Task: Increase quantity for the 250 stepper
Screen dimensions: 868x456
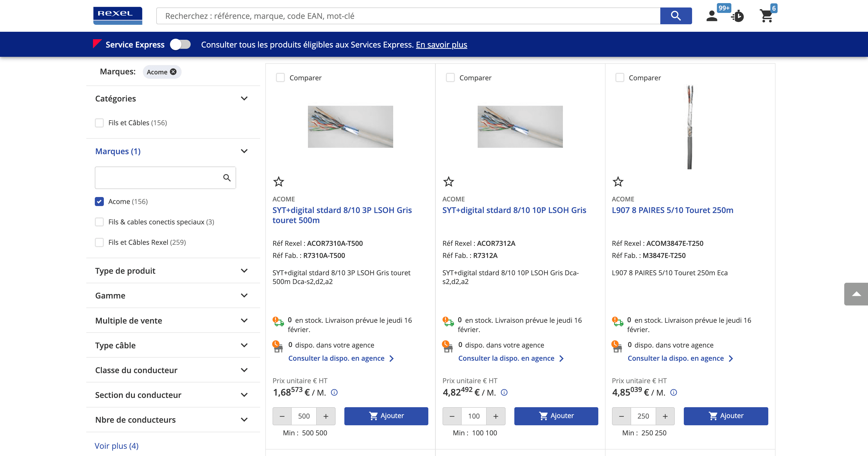Action: (665, 416)
